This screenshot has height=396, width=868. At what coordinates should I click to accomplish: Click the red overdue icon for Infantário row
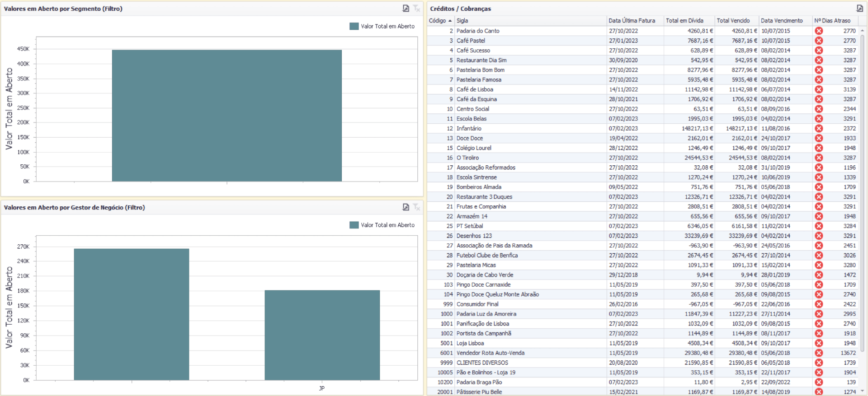click(x=819, y=128)
